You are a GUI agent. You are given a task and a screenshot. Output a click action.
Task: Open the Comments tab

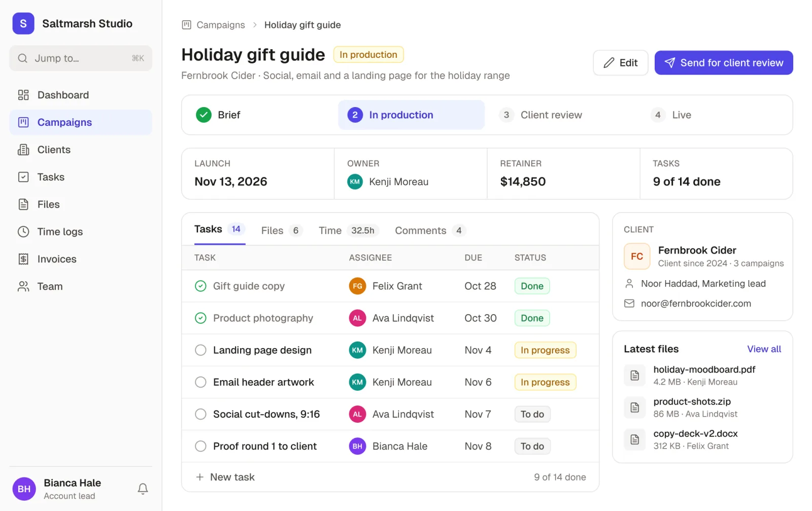click(430, 230)
